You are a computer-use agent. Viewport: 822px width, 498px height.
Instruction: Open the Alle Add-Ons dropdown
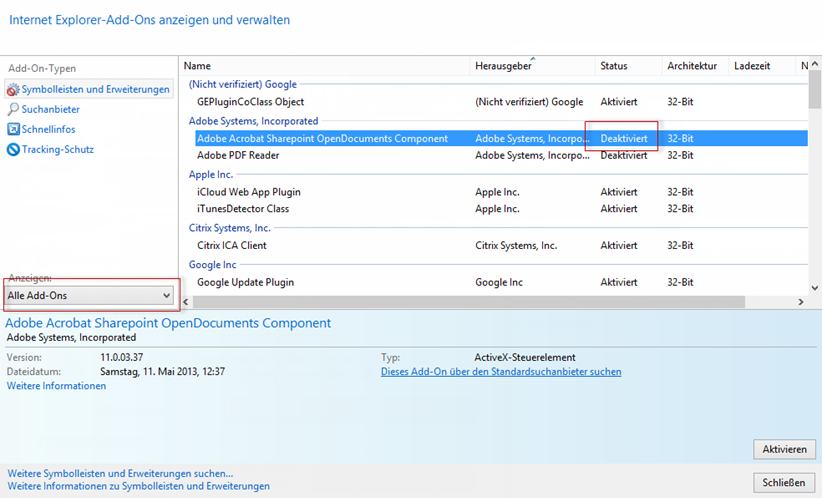(x=89, y=295)
